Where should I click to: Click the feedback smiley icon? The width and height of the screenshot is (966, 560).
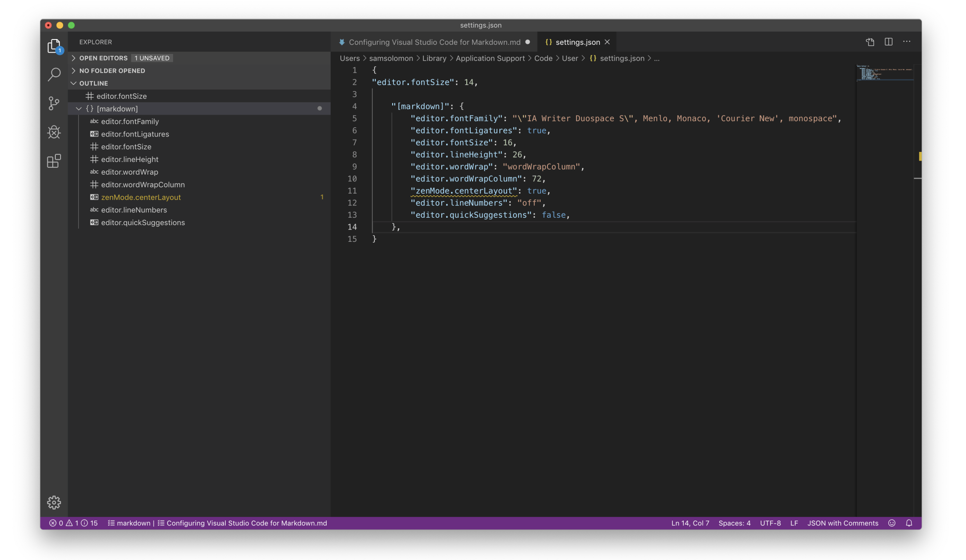pos(892,523)
